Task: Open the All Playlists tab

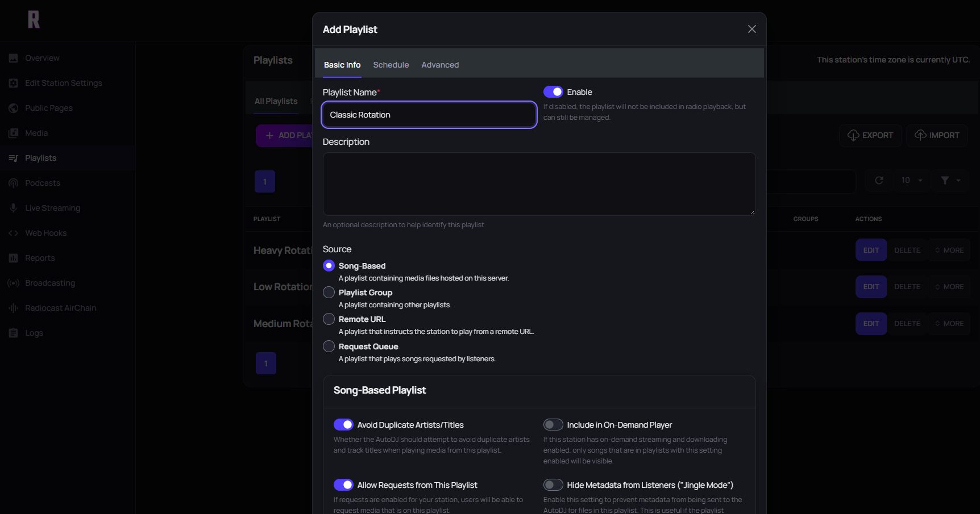Action: pos(276,102)
